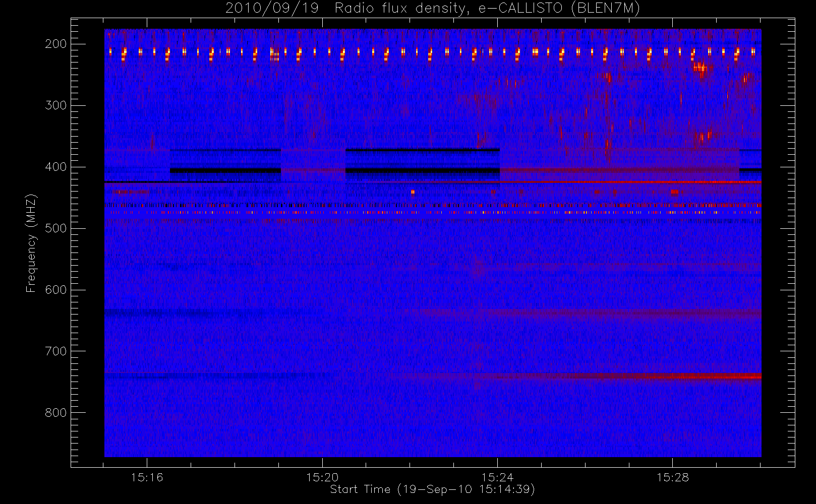
Task: Click the 15:16 time tick label
Action: (x=147, y=477)
